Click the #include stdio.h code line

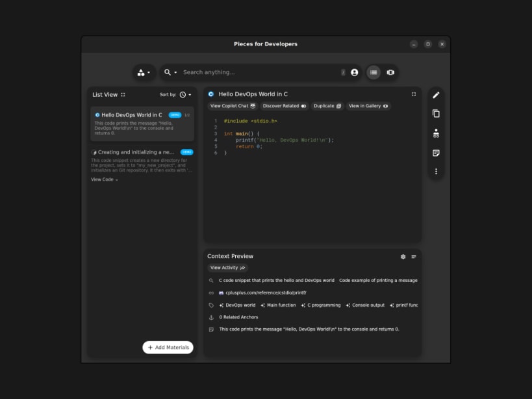pyautogui.click(x=250, y=121)
